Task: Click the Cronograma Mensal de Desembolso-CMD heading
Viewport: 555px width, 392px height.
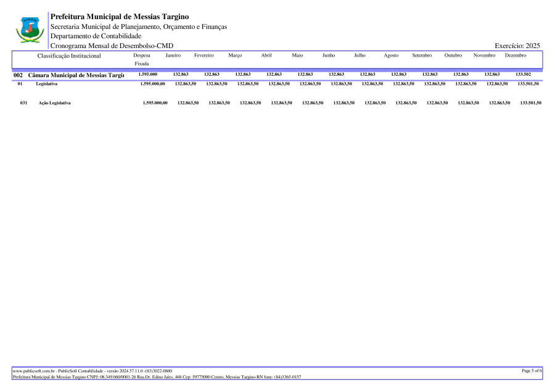Action: coord(112,46)
